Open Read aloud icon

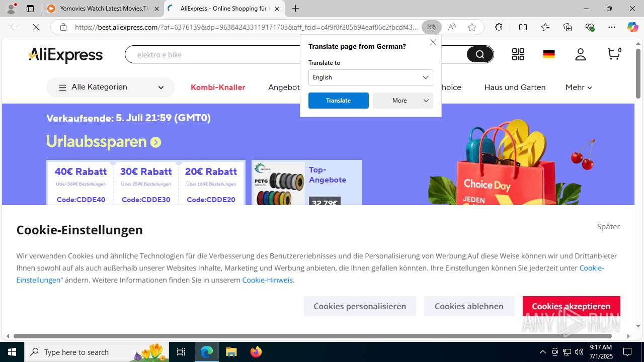coord(452,27)
